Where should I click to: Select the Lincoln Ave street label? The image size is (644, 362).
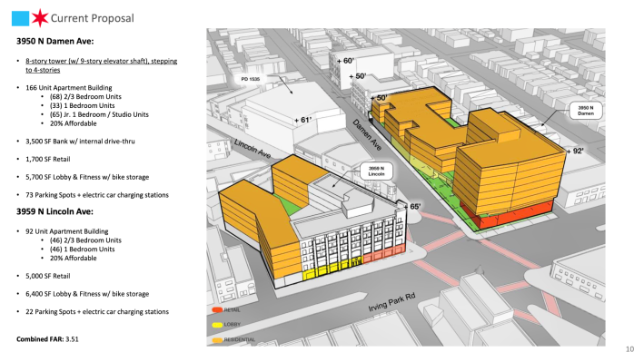point(253,149)
